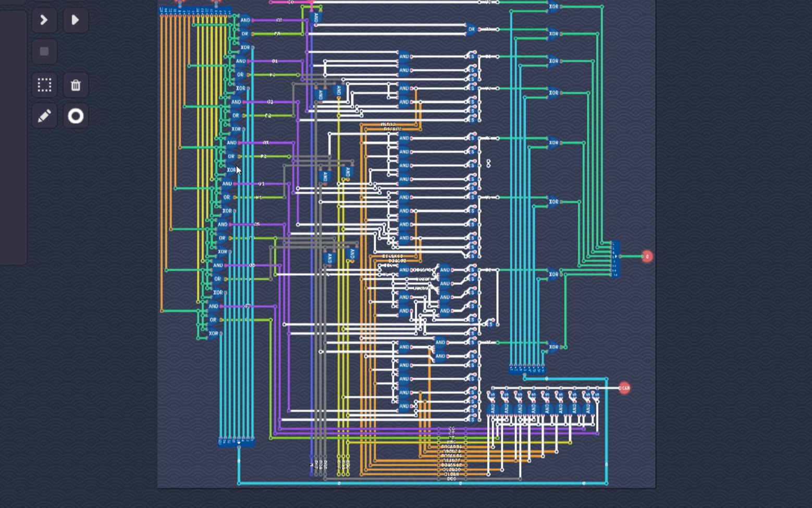Image resolution: width=812 pixels, height=508 pixels.
Task: Click the G2 label on the purple wire
Action: [270, 102]
